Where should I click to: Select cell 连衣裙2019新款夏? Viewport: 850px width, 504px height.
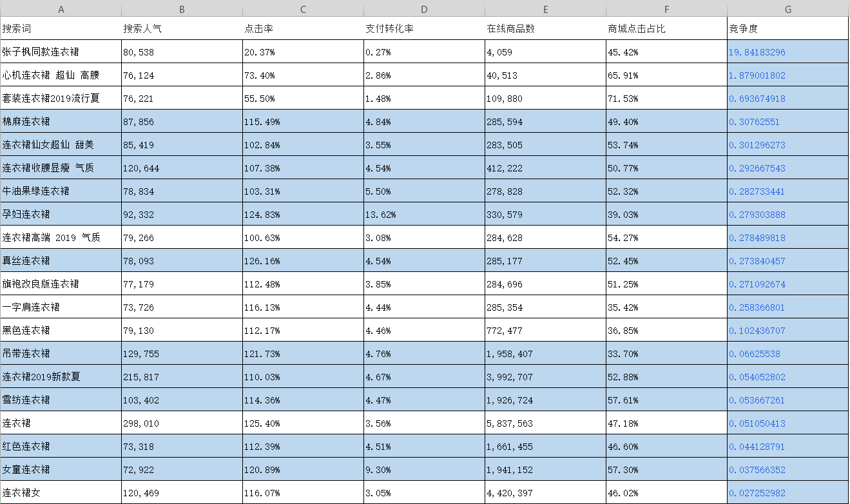(61, 376)
